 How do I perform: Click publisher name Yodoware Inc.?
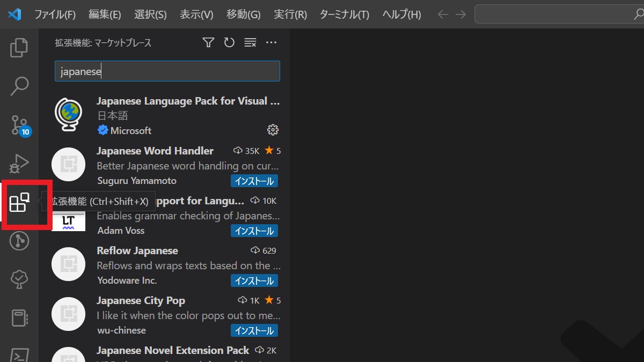point(127,280)
